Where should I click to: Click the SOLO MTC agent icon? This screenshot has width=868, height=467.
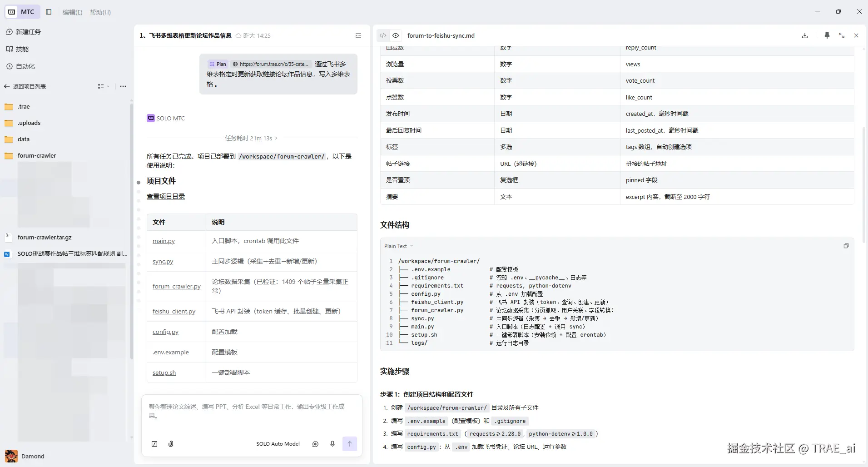tap(151, 118)
